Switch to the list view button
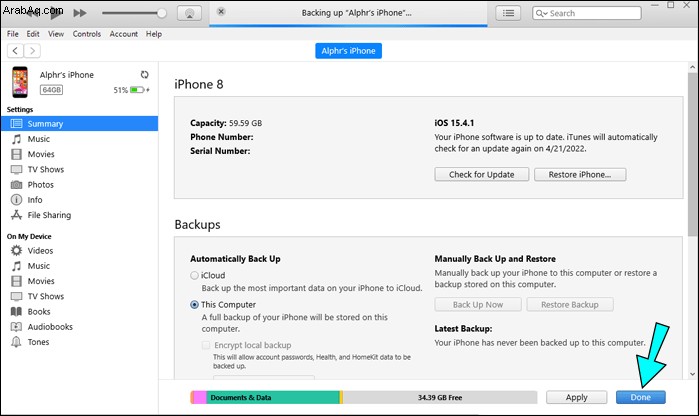Viewport: 699px width, 416px height. [510, 14]
